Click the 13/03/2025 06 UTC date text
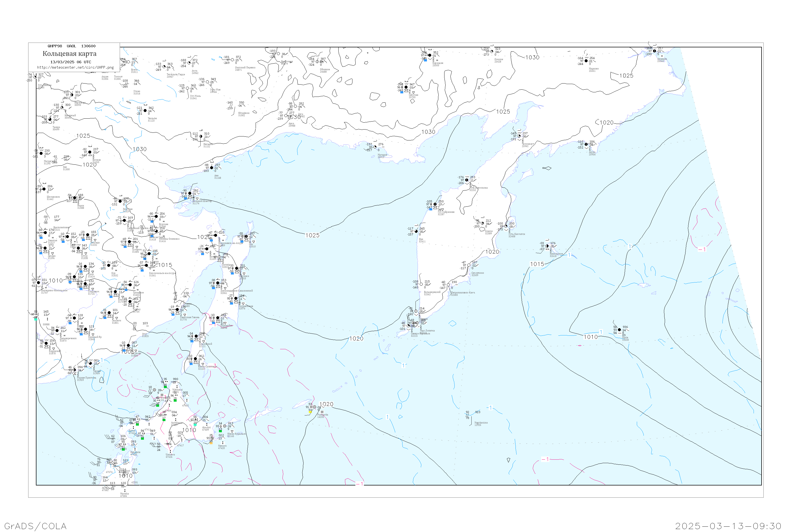 point(70,62)
